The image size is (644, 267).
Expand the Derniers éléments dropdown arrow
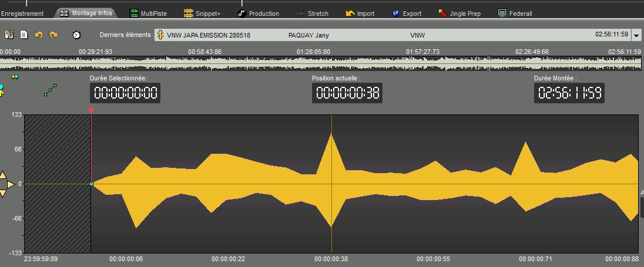click(637, 36)
